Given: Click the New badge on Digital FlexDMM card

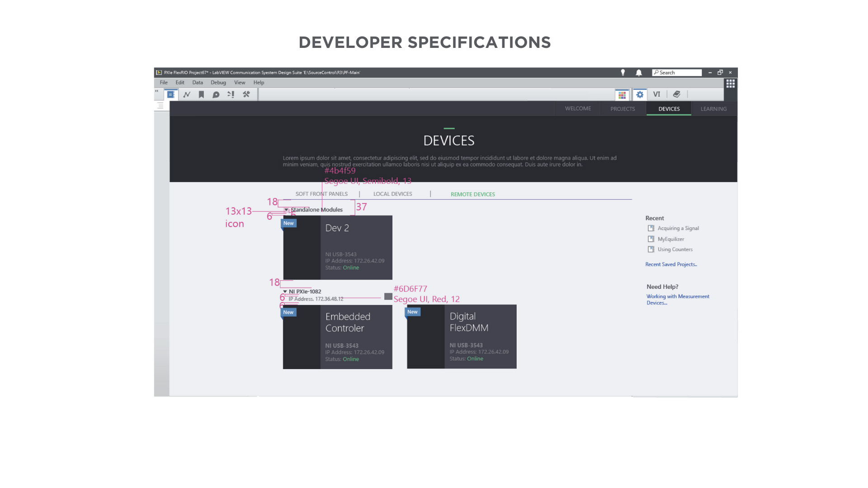Looking at the screenshot, I should (412, 312).
